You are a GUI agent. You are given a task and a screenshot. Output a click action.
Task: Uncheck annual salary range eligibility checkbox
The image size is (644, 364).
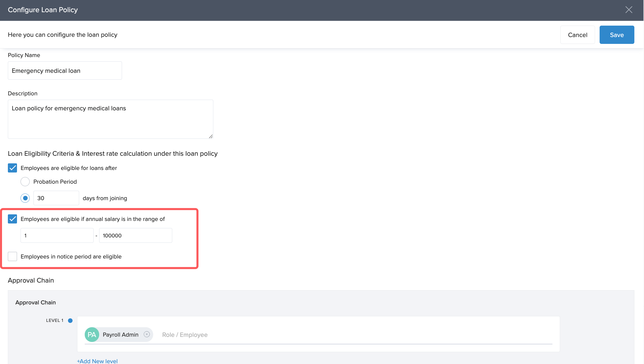tap(12, 219)
